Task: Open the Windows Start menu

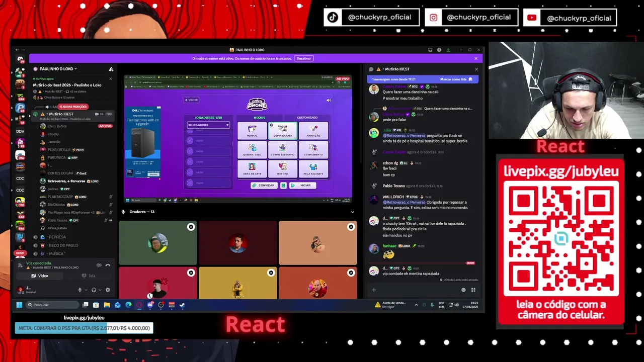Action: pos(19,305)
